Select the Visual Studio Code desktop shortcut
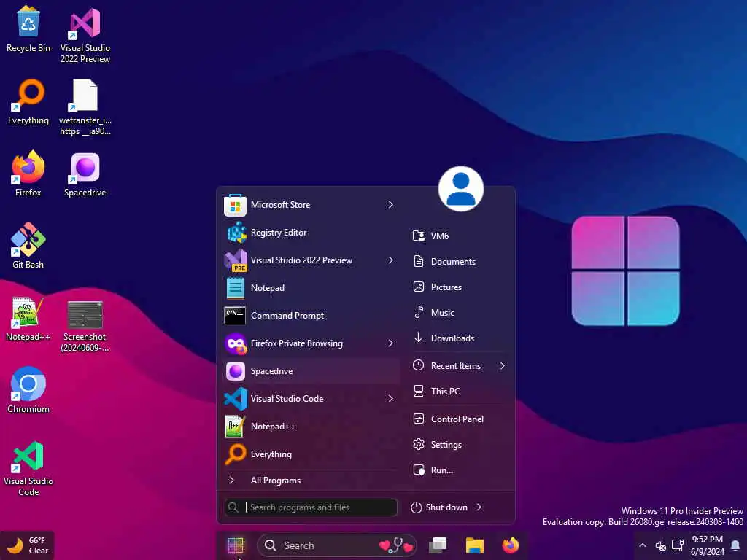747x560 pixels. [x=28, y=469]
